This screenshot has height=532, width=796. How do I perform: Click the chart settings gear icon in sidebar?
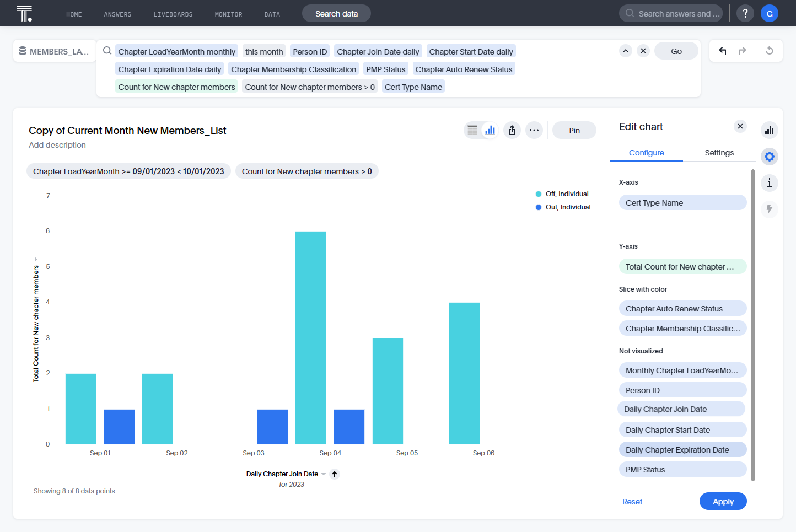pyautogui.click(x=770, y=157)
